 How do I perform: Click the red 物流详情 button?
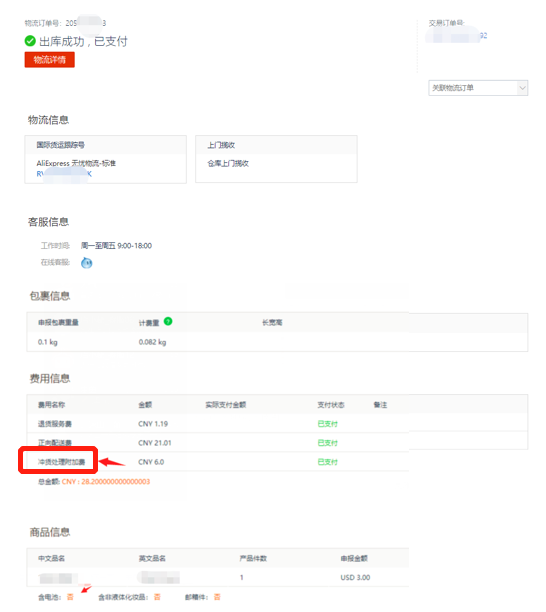point(50,60)
